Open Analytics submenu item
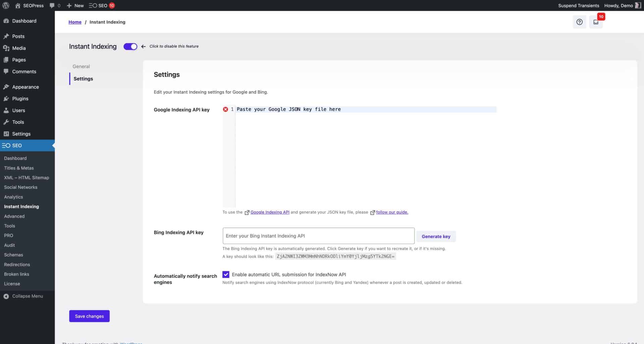 [13, 197]
